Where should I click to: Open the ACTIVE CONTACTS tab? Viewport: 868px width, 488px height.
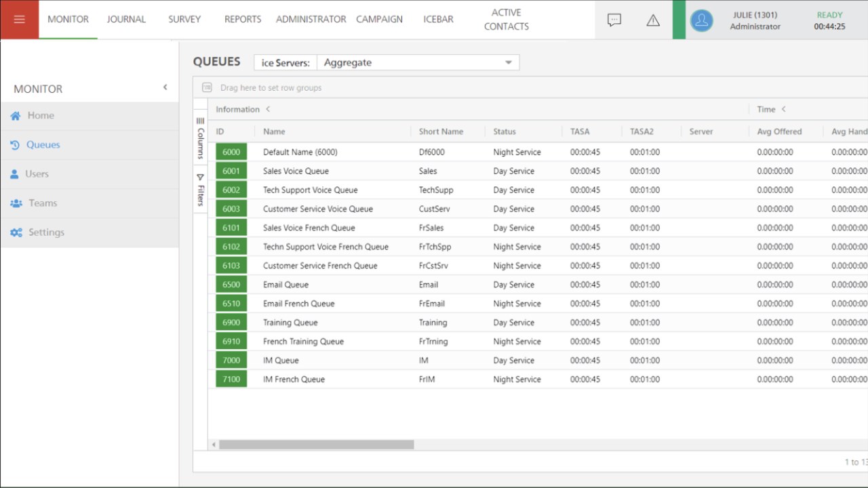pos(507,19)
